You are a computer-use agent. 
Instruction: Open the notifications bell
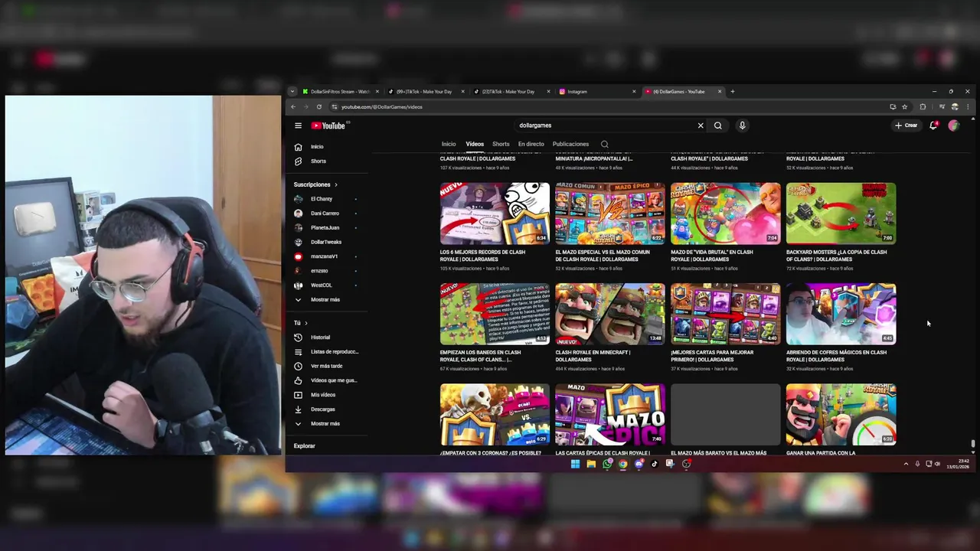point(933,126)
